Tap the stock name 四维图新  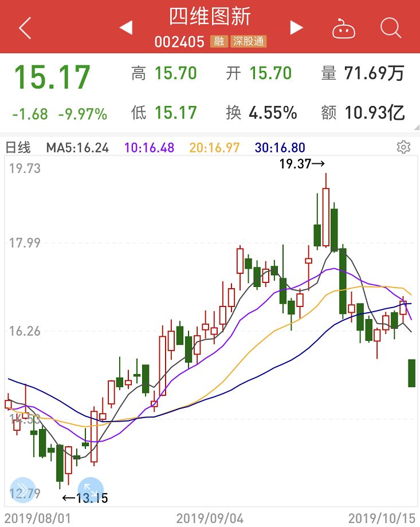coord(210,17)
